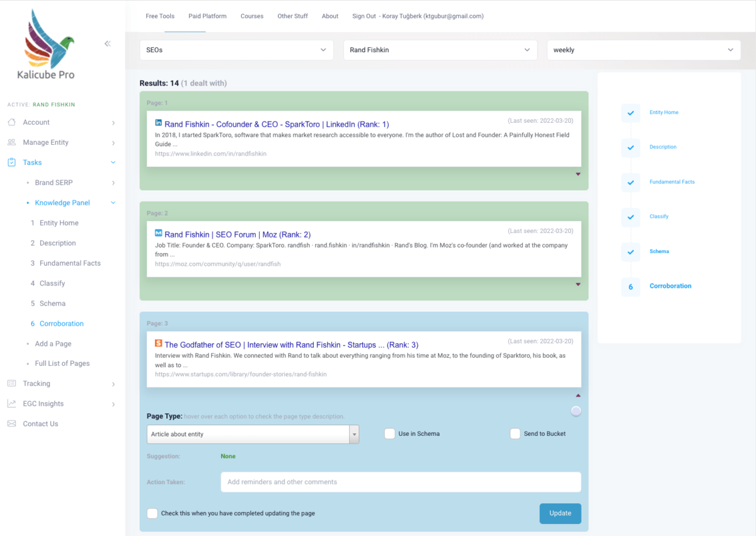Open the Rand Fishkin LinkedIn result link
The height and width of the screenshot is (536, 756).
tap(277, 124)
